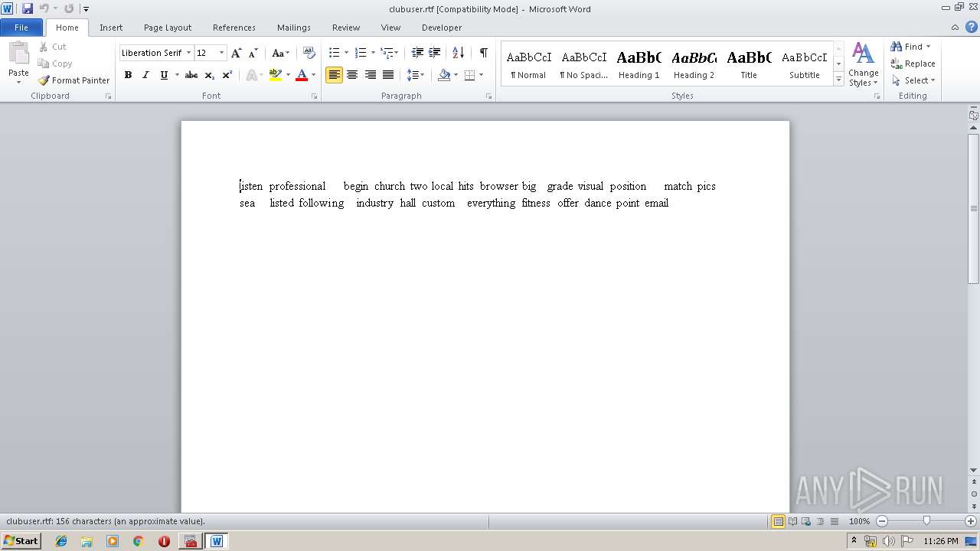Click the Grow Font icon
Image resolution: width=980 pixels, height=551 pixels.
tap(237, 53)
